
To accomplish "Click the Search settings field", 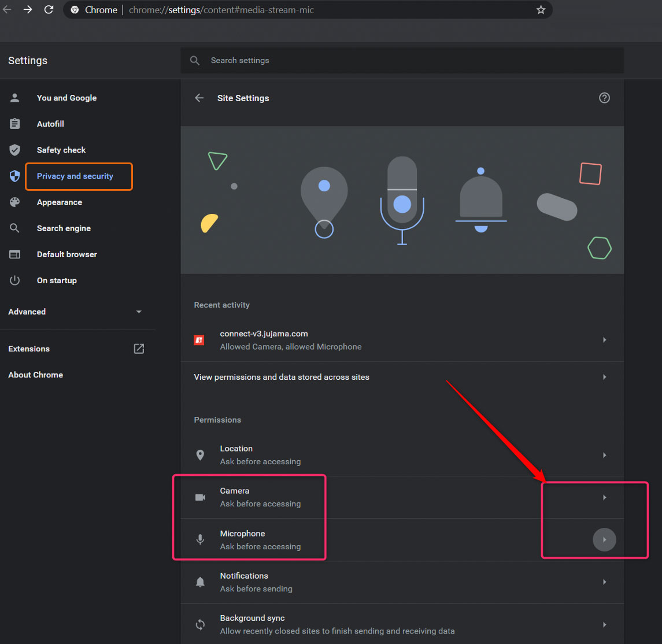I will pos(402,60).
